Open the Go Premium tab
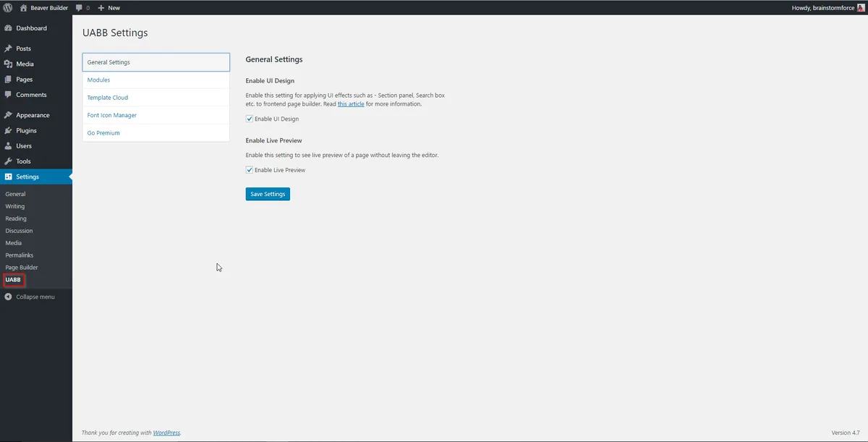This screenshot has width=868, height=442. point(156,133)
